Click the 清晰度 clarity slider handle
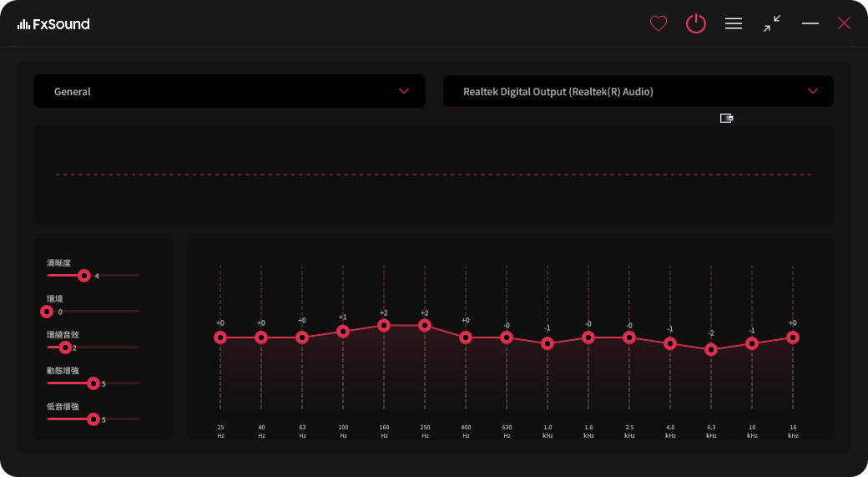Viewport: 868px width, 477px height. [x=83, y=275]
